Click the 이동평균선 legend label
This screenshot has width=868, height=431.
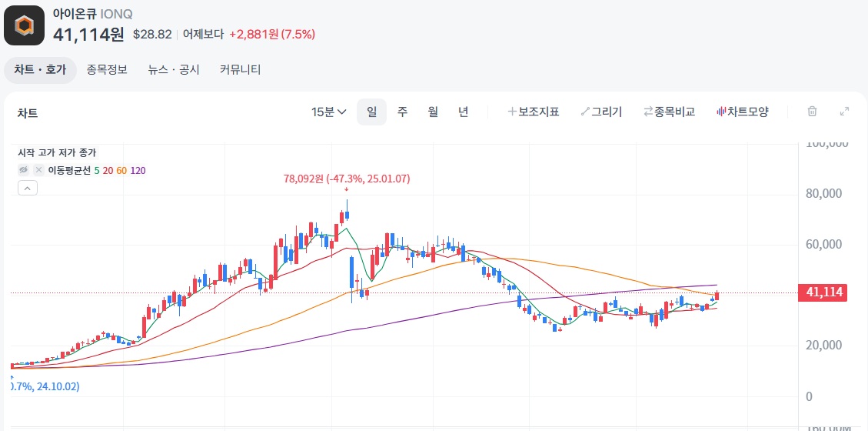[68, 171]
